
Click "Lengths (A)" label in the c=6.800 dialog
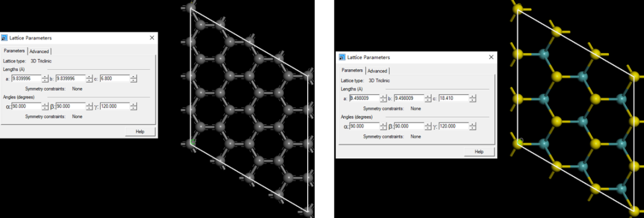pos(13,69)
